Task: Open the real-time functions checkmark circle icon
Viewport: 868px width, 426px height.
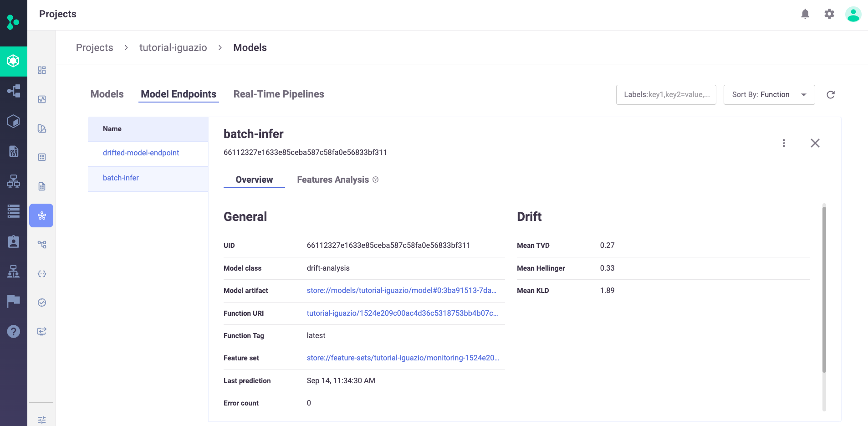Action: coord(42,303)
